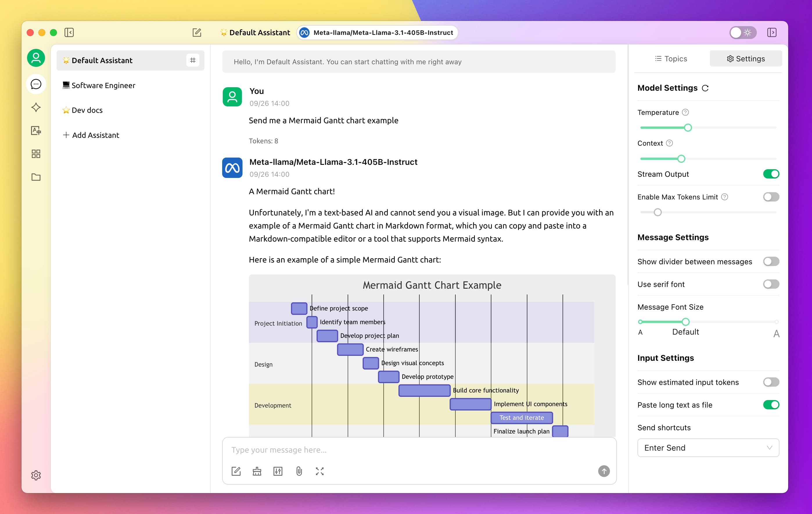Select the expand/fullscreen icon in toolbar
Screen dimensions: 812x514
tap(320, 471)
